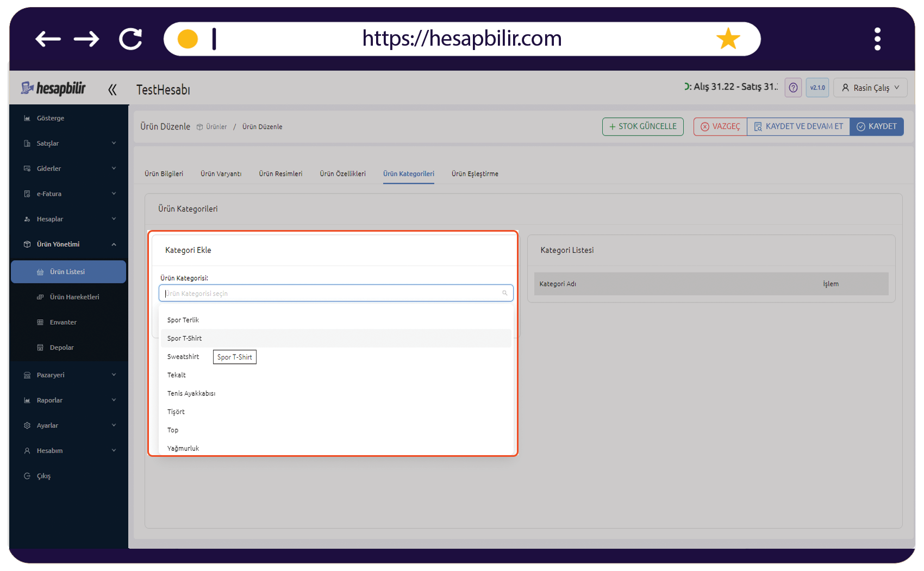Viewport: 924px width, 571px height.
Task: Click the Hesabım user icon
Action: pos(27,451)
